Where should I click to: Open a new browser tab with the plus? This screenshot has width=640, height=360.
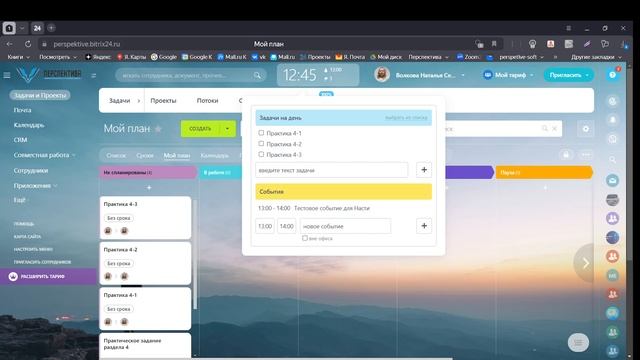click(51, 28)
